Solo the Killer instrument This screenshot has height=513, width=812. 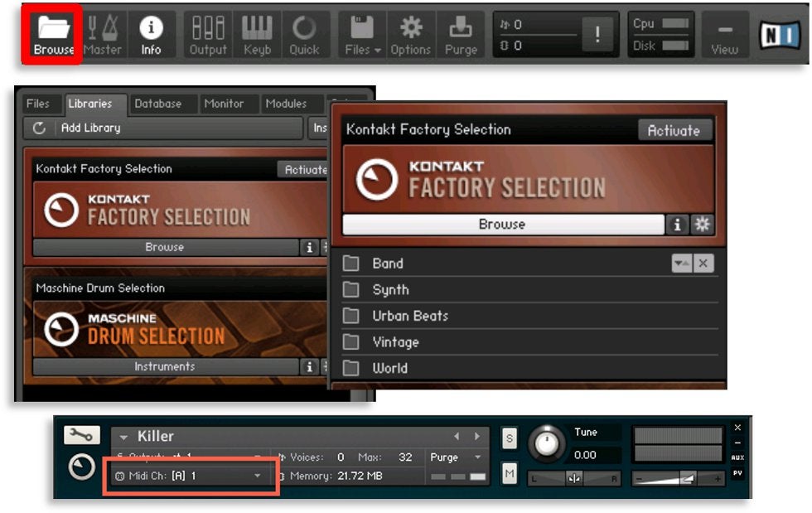(x=509, y=438)
